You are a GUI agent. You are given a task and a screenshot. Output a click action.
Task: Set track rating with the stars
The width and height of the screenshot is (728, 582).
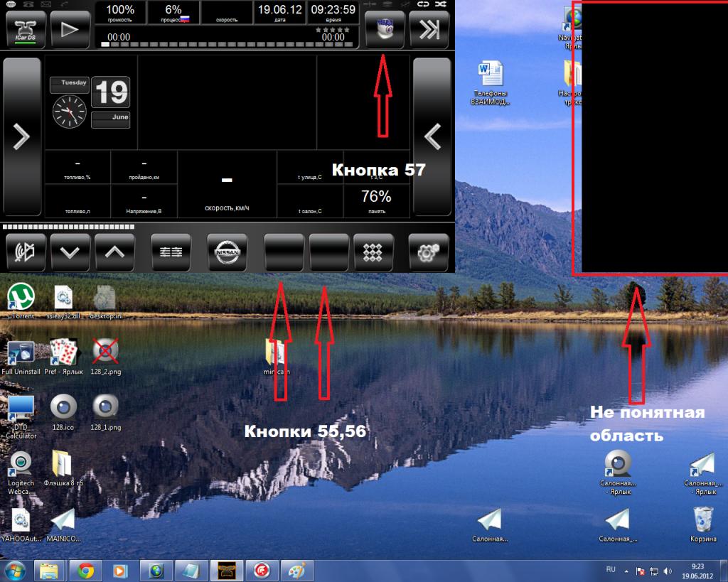click(x=332, y=30)
